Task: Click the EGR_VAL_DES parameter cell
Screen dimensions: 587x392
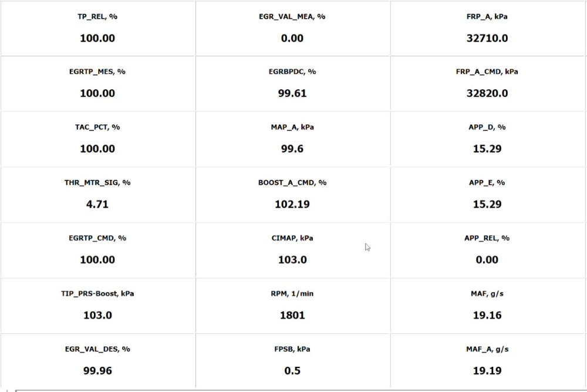Action: (97, 360)
